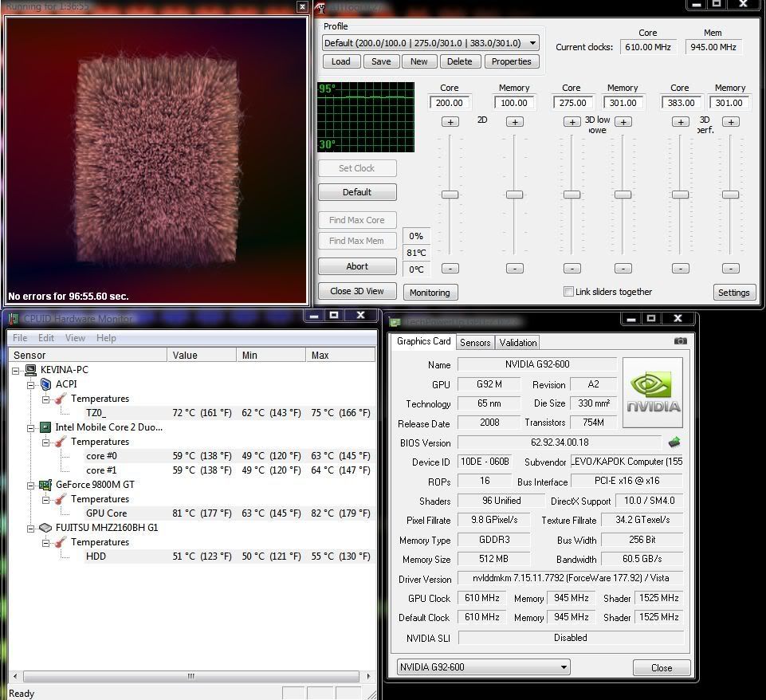Click the NVIDIA logo in GPU-Z
The height and width of the screenshot is (700, 766).
[653, 393]
